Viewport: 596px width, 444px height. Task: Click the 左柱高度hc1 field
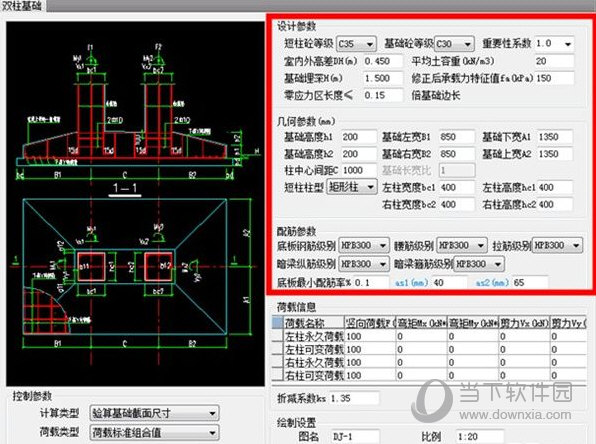click(555, 187)
